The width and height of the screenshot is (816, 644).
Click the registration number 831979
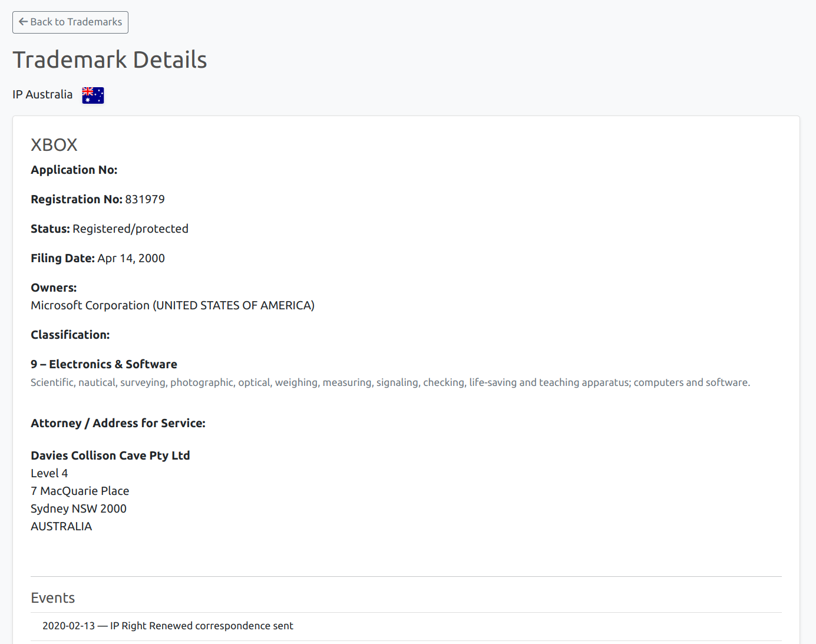(x=144, y=199)
